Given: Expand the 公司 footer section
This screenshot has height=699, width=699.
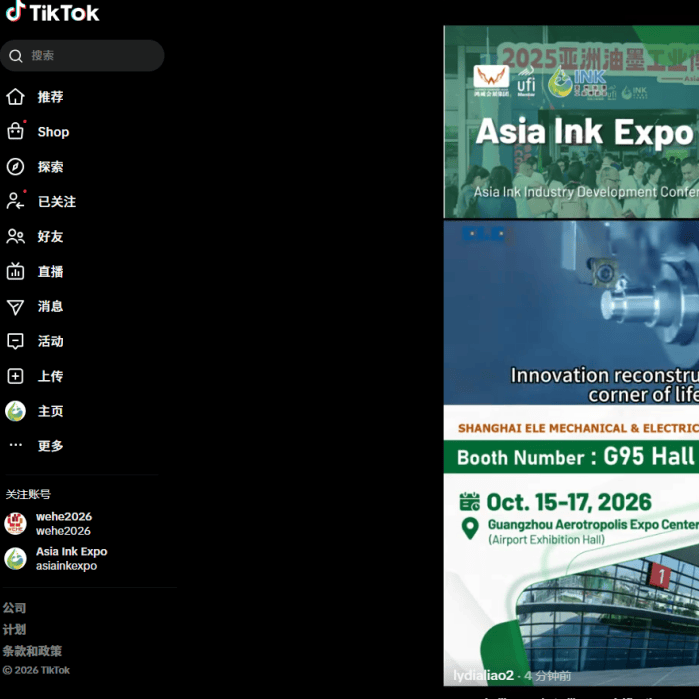Looking at the screenshot, I should click(14, 608).
